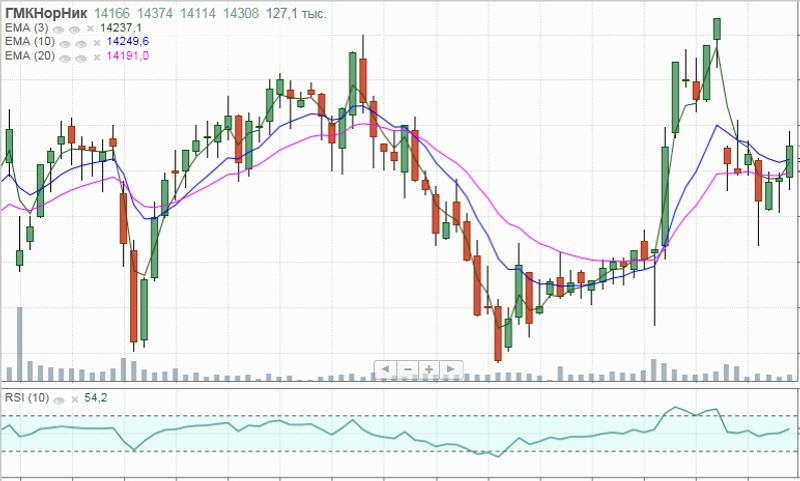
Task: Toggle first eye icon beside EMA (3)
Action: [x=58, y=30]
